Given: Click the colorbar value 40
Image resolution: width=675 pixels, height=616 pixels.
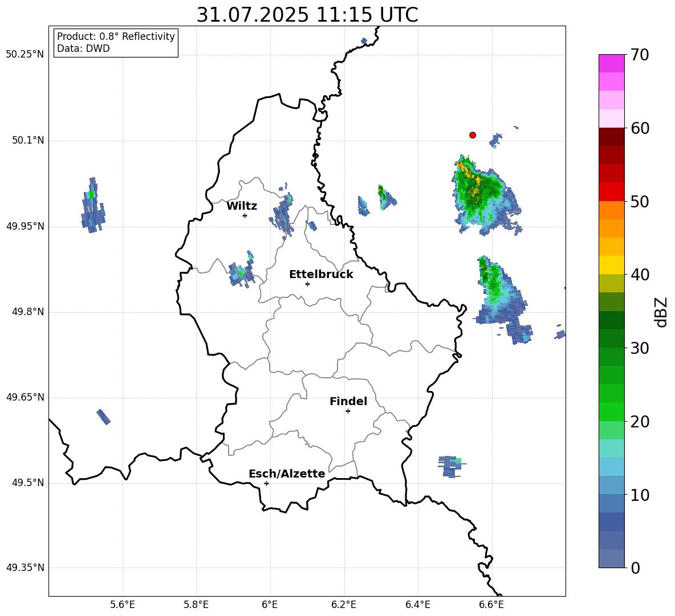Looking at the screenshot, I should point(640,275).
